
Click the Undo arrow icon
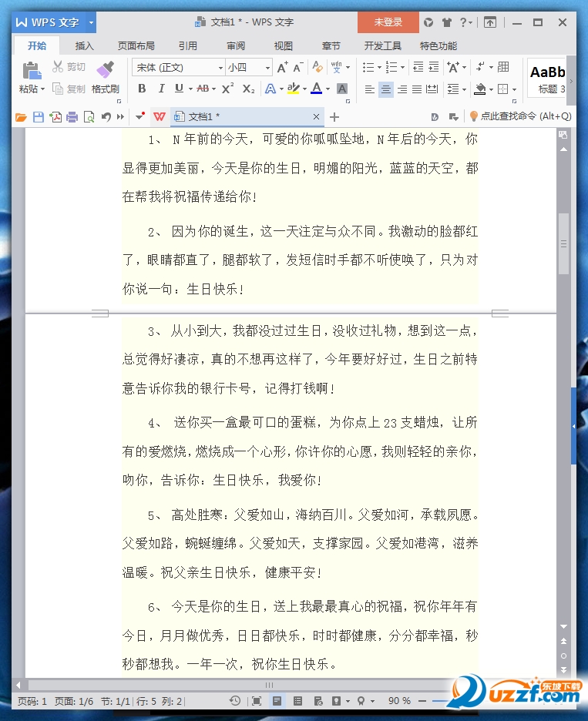tap(106, 117)
